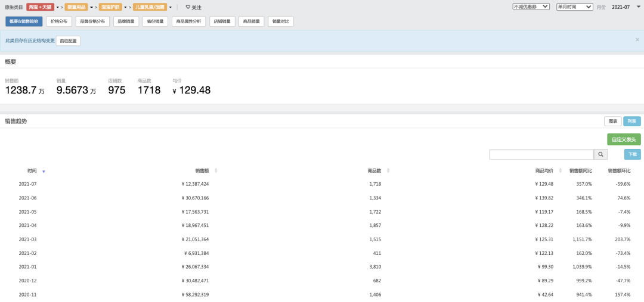Switch to the 商品属性分析 tab
Image resolution: width=644 pixels, height=302 pixels.
(x=188, y=22)
